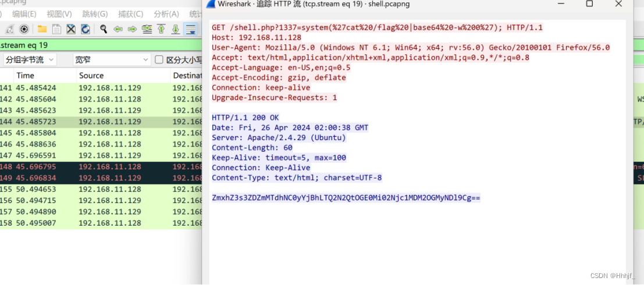Go back with left green arrow
644x285 pixels.
(118, 29)
